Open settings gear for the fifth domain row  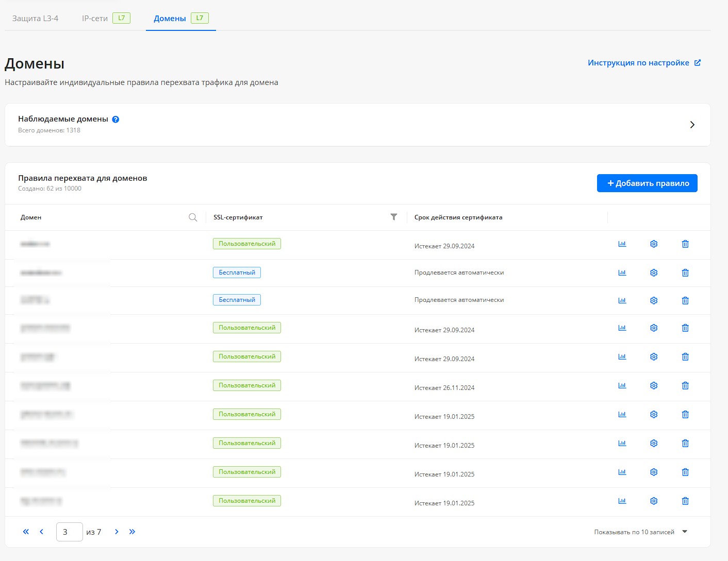(x=654, y=356)
